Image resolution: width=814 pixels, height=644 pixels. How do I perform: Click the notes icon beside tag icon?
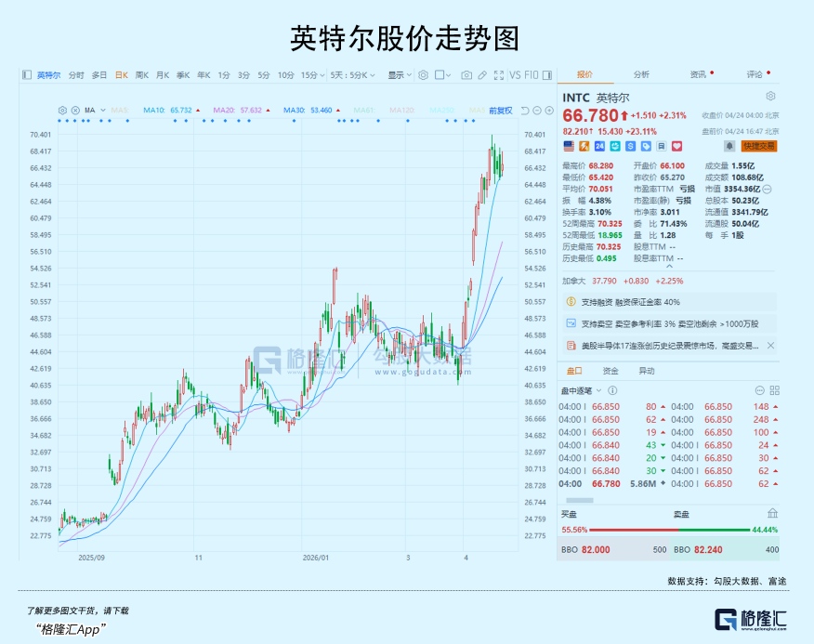click(x=662, y=147)
